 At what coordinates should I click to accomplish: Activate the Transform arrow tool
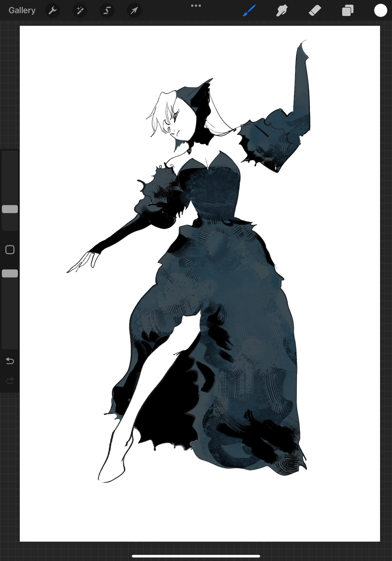tap(134, 11)
